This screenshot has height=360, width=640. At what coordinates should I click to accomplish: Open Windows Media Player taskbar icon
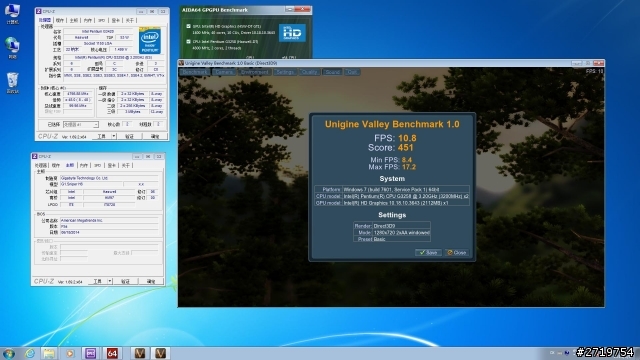70,353
